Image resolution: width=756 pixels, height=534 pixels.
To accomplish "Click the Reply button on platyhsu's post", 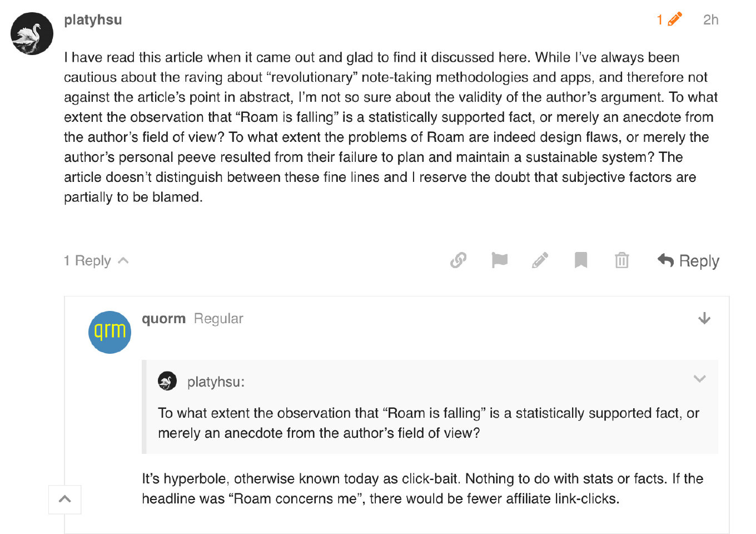I will [688, 261].
